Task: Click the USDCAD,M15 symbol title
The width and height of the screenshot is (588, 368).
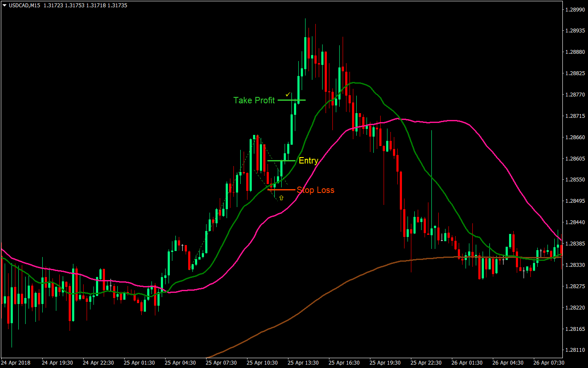Action: pos(24,6)
